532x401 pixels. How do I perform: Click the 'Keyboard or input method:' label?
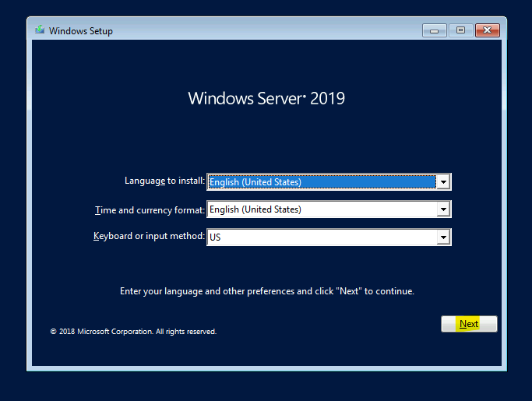pos(150,236)
